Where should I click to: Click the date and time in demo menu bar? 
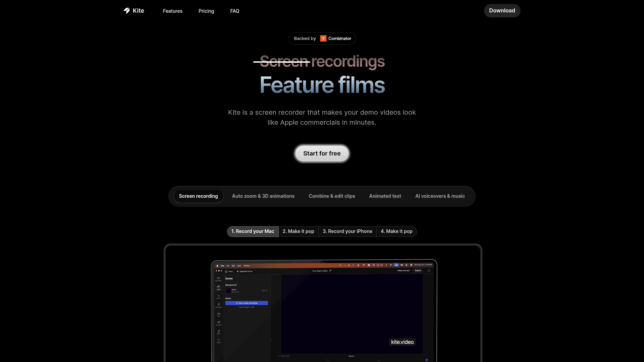pyautogui.click(x=423, y=265)
